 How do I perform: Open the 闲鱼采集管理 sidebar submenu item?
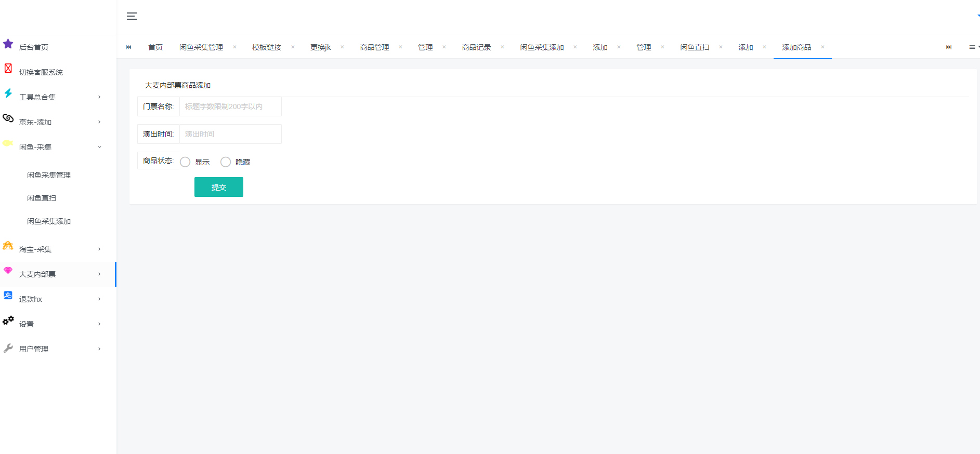pos(49,175)
